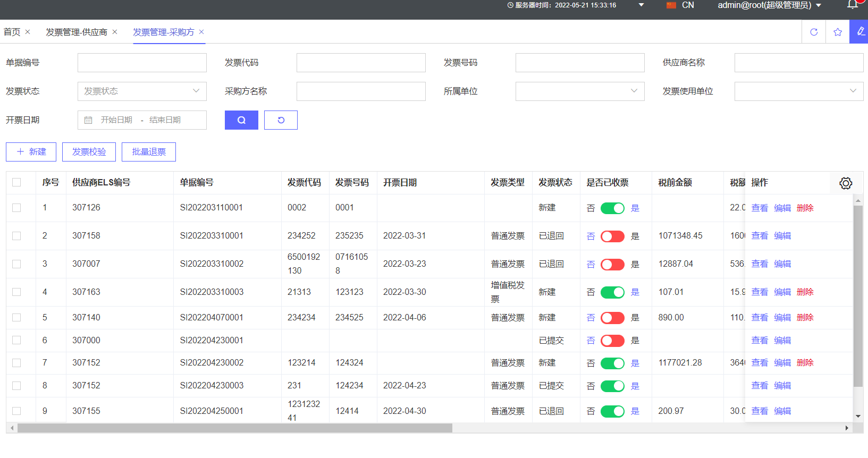This screenshot has width=868, height=458.
Task: Click 删除 for row SI202203310003
Action: (805, 292)
